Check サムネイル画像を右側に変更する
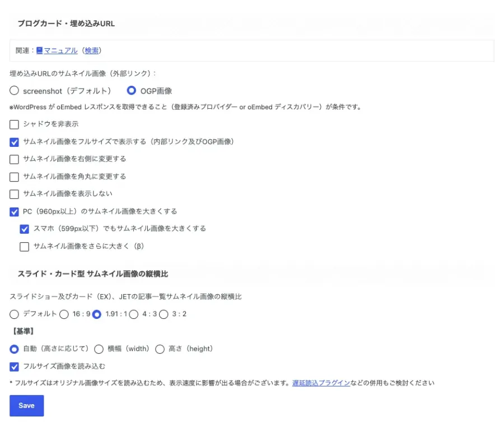This screenshot has height=426, width=504. click(x=14, y=159)
